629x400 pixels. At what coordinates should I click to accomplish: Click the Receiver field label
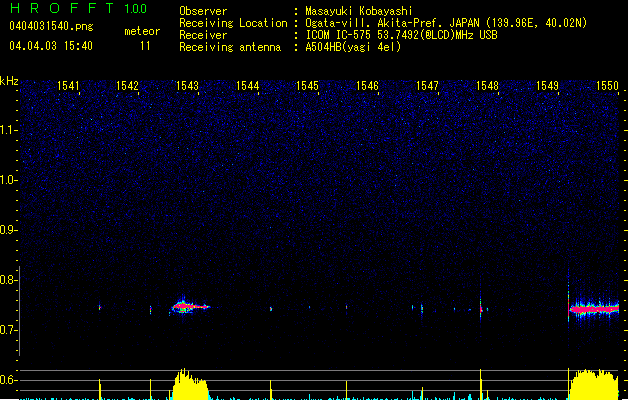coord(203,35)
